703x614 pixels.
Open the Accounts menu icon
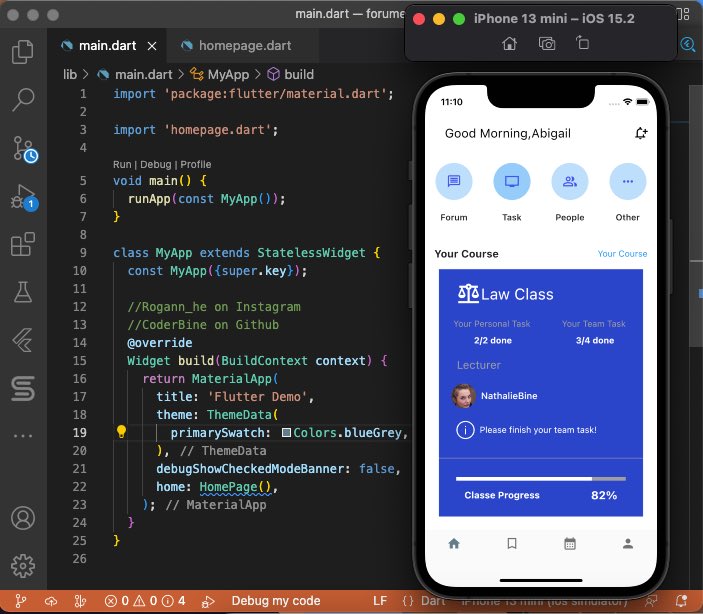(x=22, y=518)
